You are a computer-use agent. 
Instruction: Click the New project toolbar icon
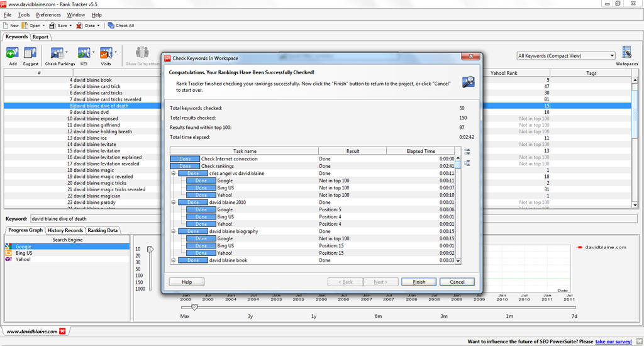(x=6, y=25)
